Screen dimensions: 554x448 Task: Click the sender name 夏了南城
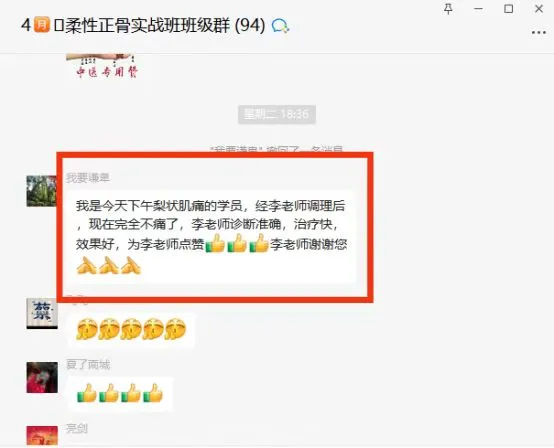point(88,364)
